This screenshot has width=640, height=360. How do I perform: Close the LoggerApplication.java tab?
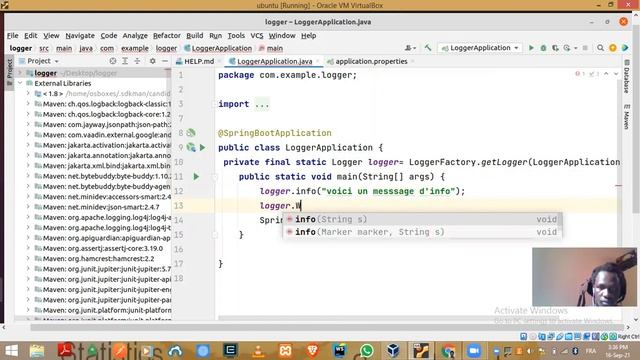coord(318,61)
